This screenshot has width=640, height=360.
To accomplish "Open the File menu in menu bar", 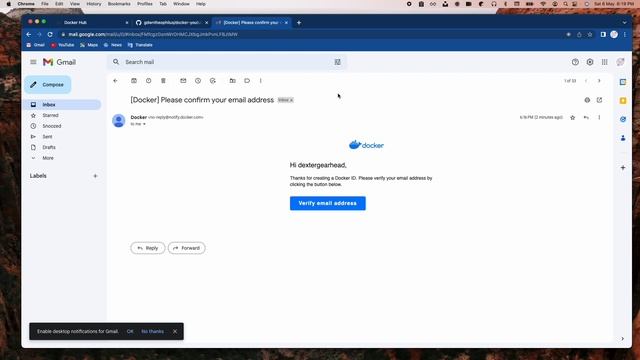I will [44, 4].
